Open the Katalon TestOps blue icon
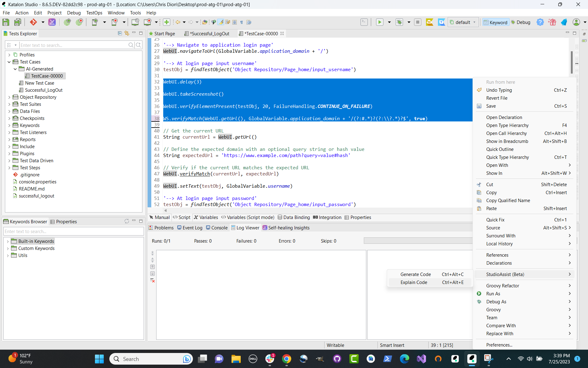This screenshot has height=368, width=588. point(441,22)
